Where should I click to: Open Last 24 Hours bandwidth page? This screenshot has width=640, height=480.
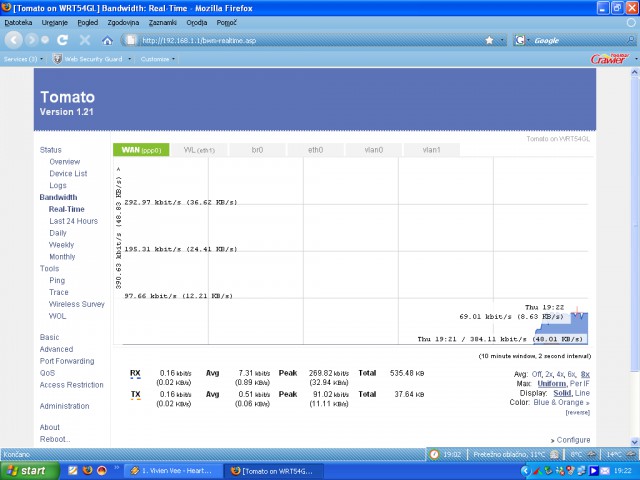tap(73, 221)
